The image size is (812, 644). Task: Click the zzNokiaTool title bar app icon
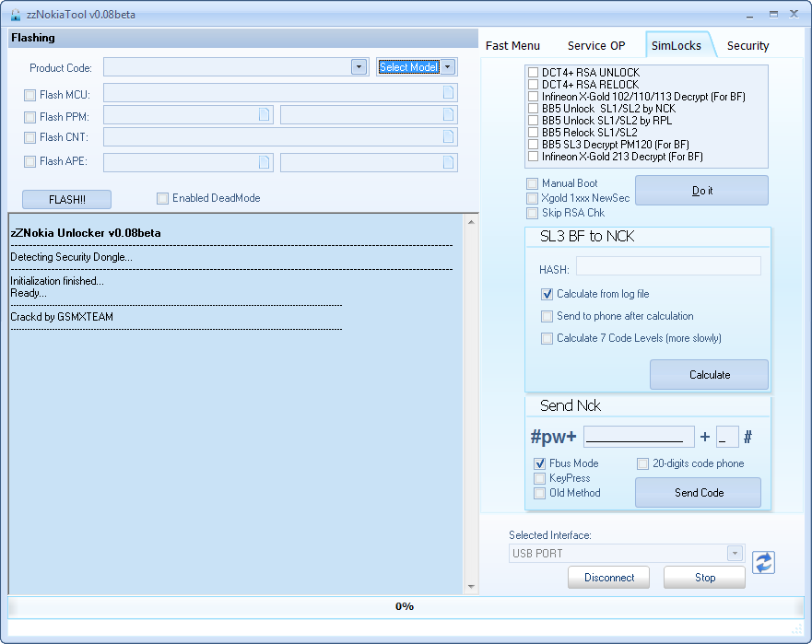pyautogui.click(x=16, y=15)
